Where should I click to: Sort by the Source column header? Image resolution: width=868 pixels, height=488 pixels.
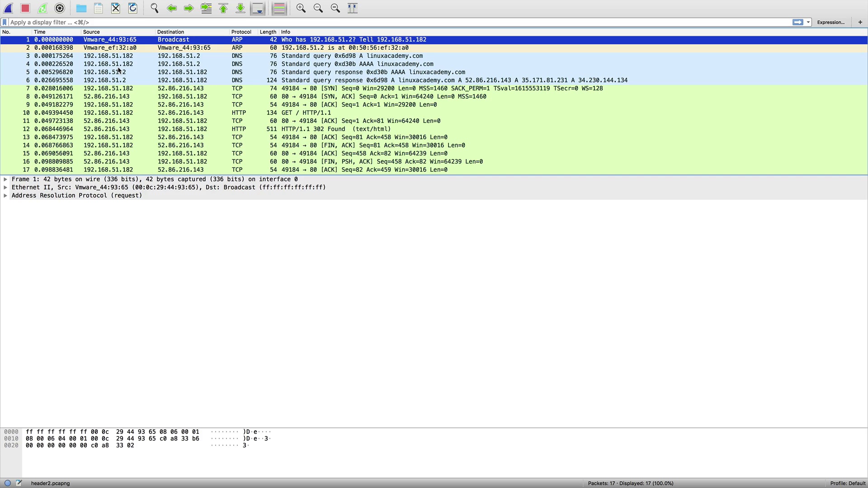tap(118, 32)
